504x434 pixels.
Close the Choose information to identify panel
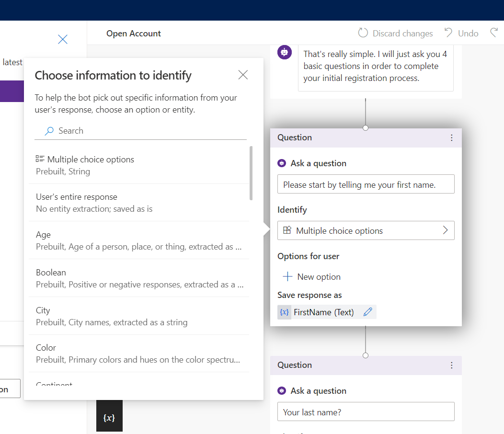pos(243,75)
